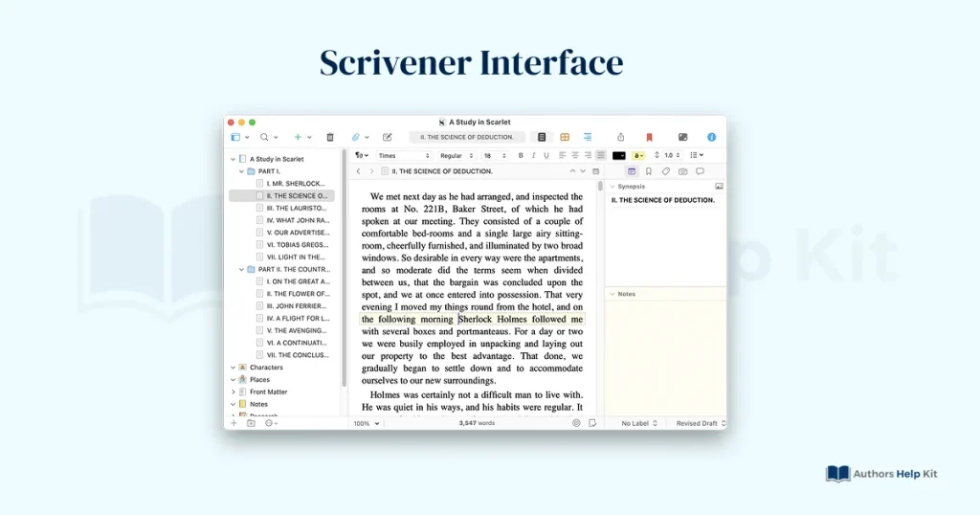Open Inspector Comments speech bubble icon
The width and height of the screenshot is (980, 515).
coord(700,171)
